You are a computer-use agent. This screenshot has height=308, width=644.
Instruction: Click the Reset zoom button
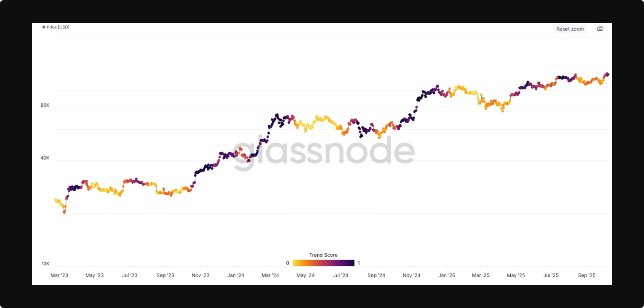click(570, 29)
